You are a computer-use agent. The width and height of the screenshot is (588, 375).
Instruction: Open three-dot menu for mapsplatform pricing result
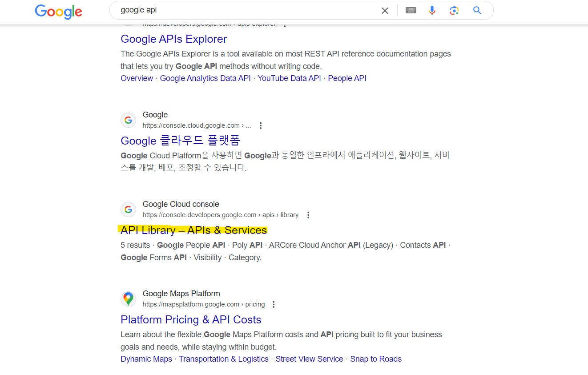tap(274, 305)
